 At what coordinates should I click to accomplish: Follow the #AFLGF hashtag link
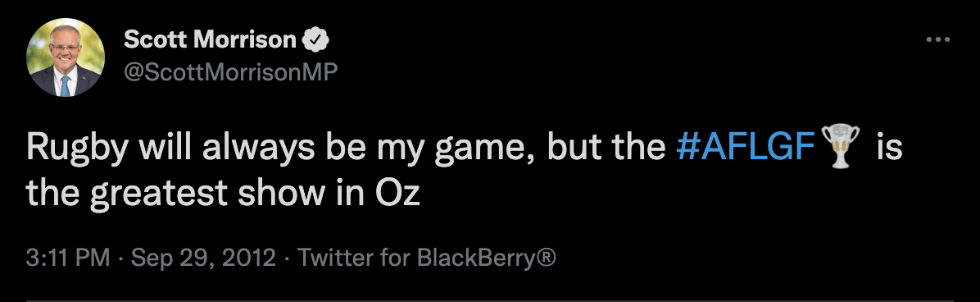(746, 149)
